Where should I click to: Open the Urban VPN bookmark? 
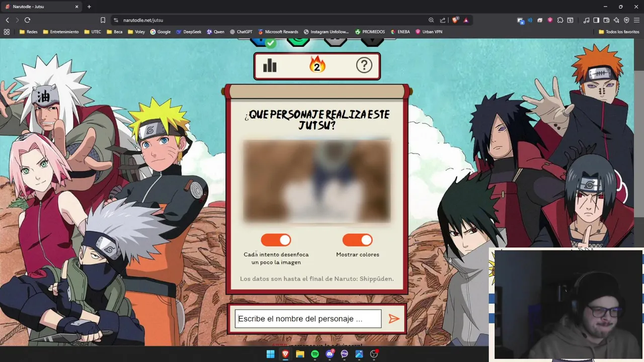point(429,32)
